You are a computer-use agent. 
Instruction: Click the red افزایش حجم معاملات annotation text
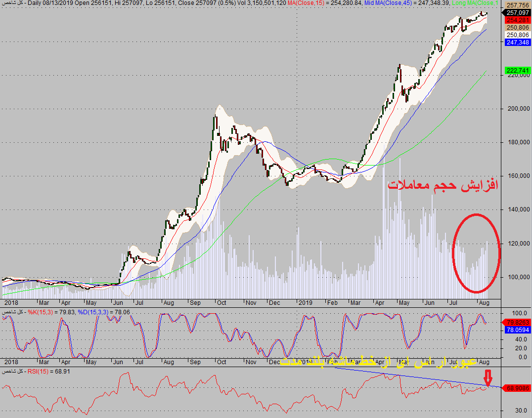coord(443,185)
